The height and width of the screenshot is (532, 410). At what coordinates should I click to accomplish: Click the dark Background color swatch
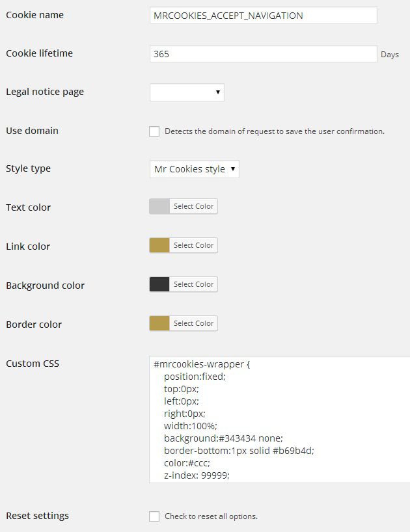pos(159,284)
